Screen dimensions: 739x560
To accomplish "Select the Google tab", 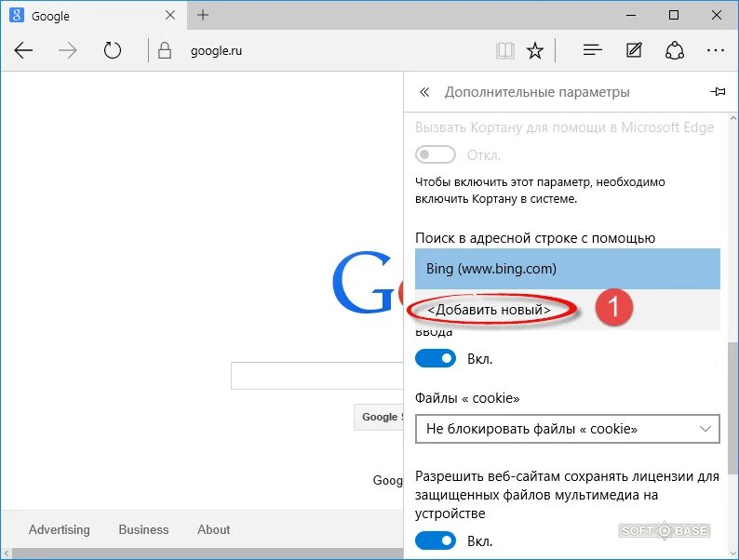I will pos(94,16).
